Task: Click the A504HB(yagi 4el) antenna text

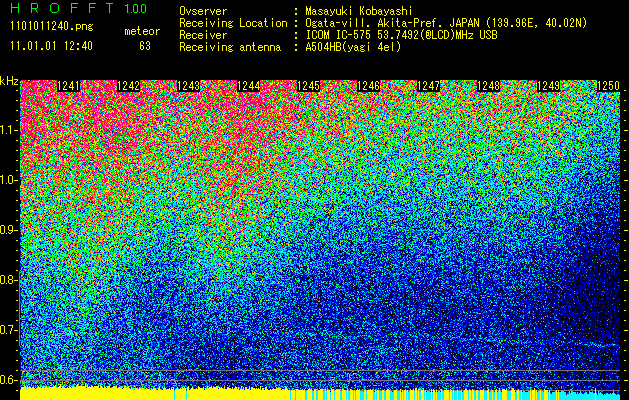Action: point(353,47)
